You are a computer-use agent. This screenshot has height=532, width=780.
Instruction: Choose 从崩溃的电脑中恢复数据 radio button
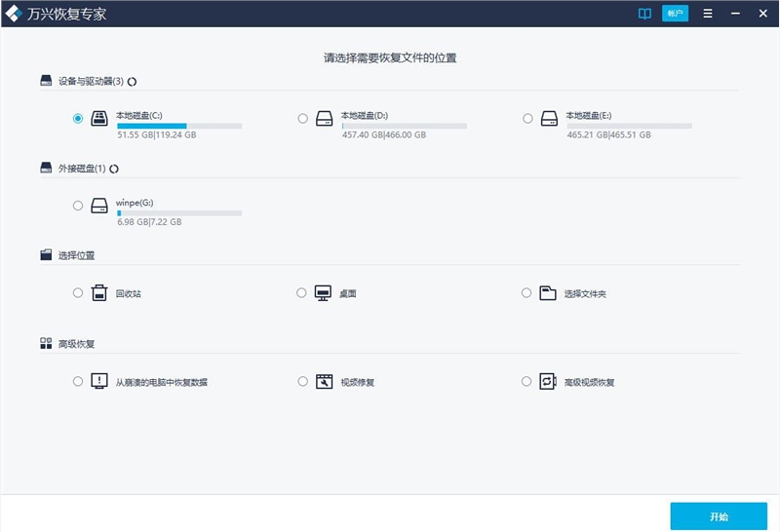coord(78,381)
